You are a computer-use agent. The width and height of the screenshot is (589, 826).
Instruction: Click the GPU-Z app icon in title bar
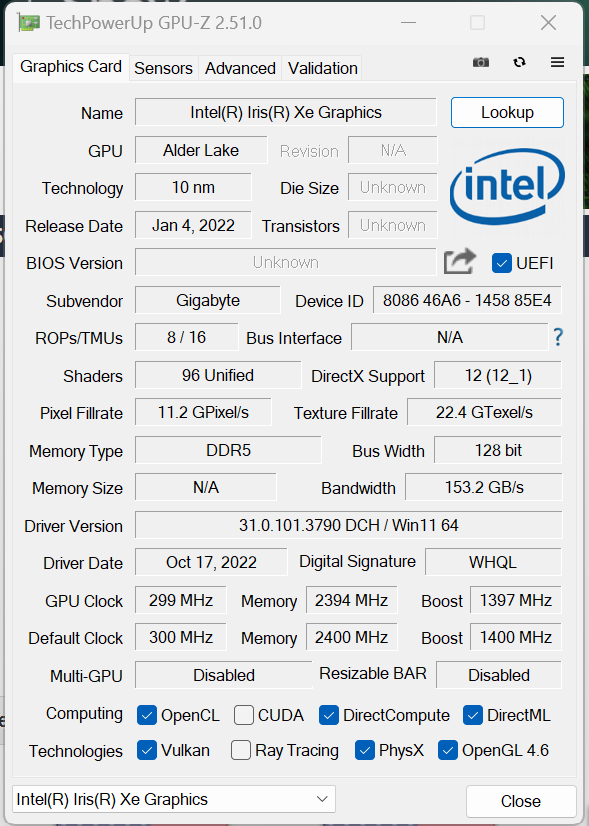click(x=29, y=23)
